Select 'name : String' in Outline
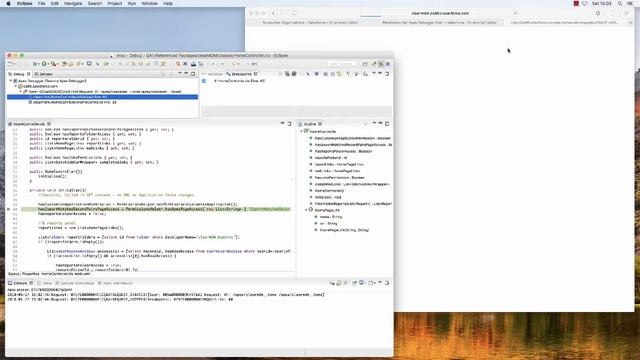 pyautogui.click(x=331, y=217)
